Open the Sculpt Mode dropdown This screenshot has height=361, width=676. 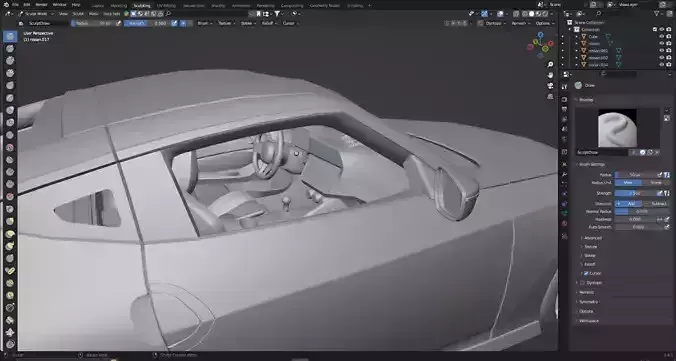coord(36,14)
